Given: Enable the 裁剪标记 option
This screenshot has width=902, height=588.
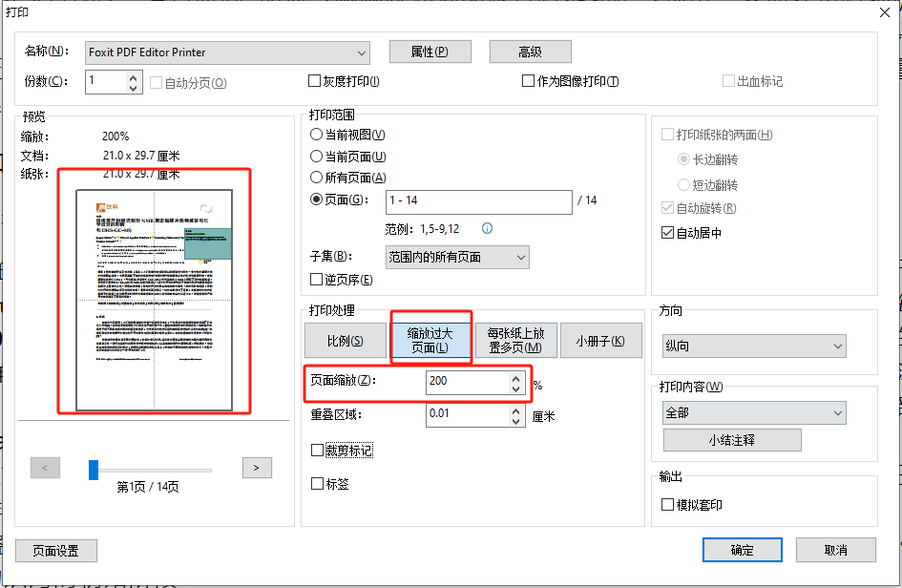Looking at the screenshot, I should pos(319,450).
